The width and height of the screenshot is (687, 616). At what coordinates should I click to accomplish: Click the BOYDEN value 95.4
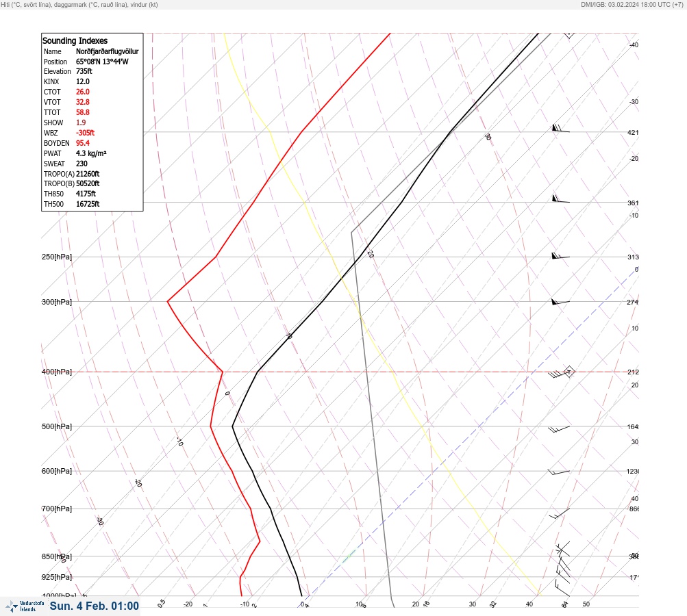point(83,143)
